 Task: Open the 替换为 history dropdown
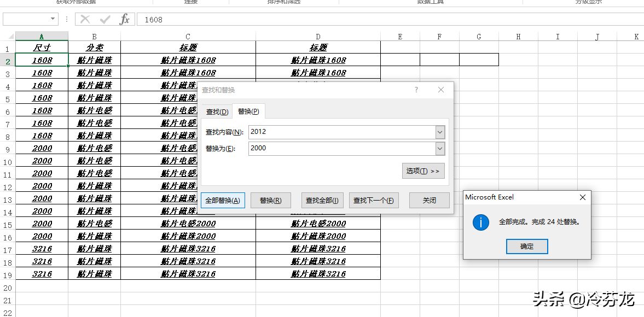click(440, 149)
